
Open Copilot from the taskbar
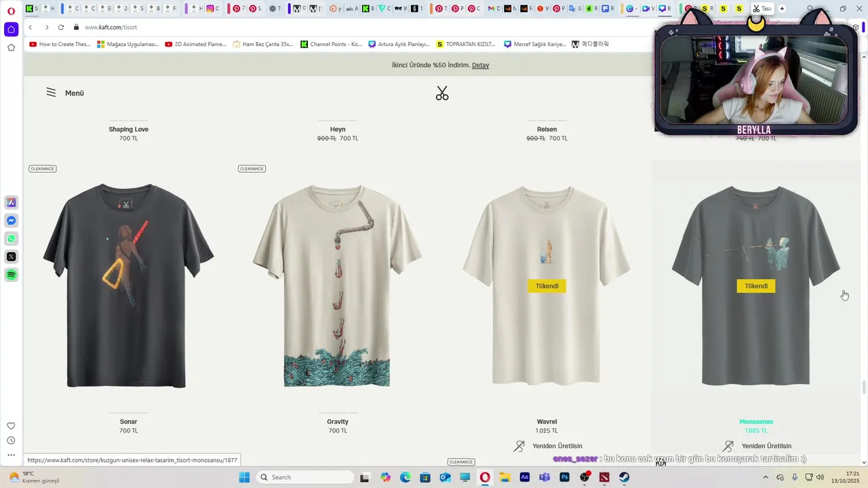click(x=385, y=477)
